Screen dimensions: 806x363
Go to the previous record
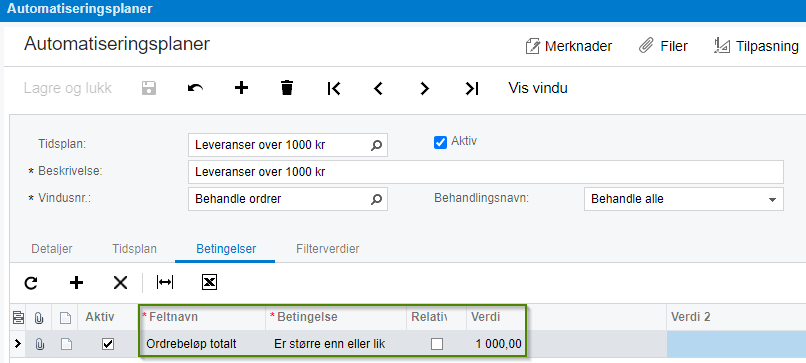click(x=378, y=88)
